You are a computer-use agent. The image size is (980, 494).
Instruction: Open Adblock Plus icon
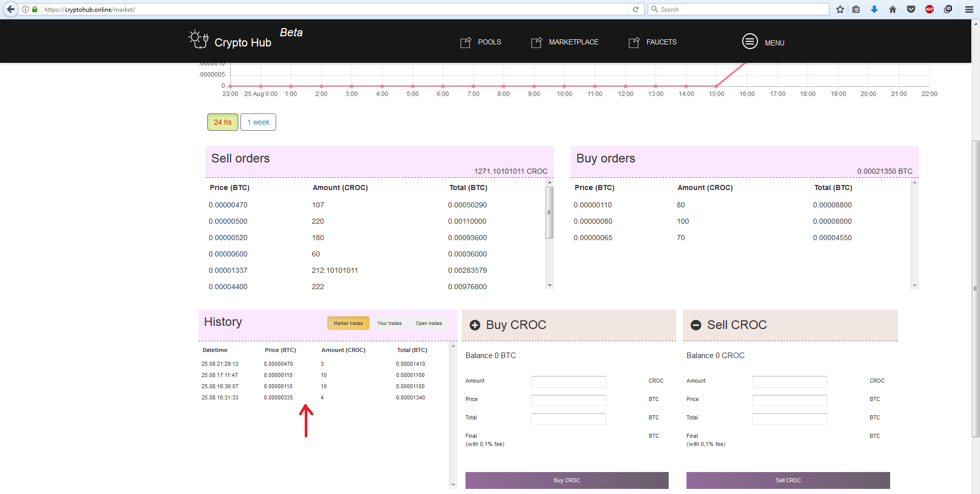coord(929,9)
